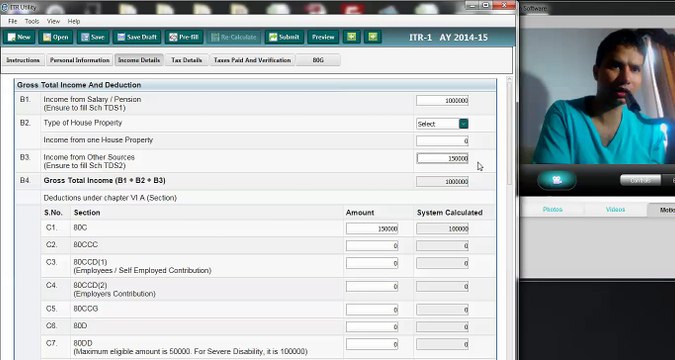This screenshot has width=675, height=360.
Task: Switch to the Instructions tab
Action: pyautogui.click(x=23, y=60)
